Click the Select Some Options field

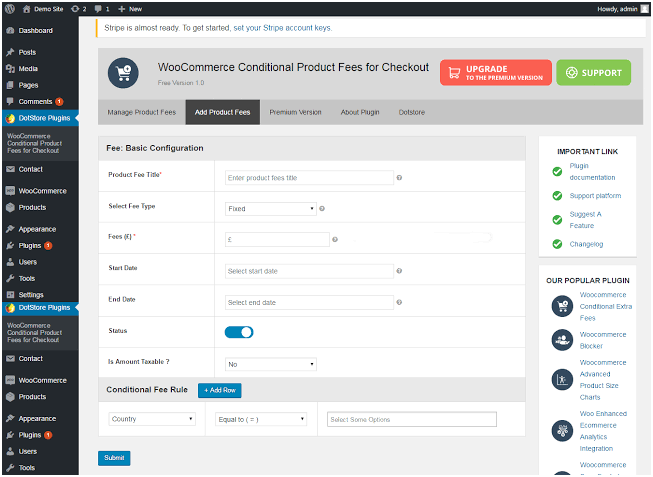(412, 420)
